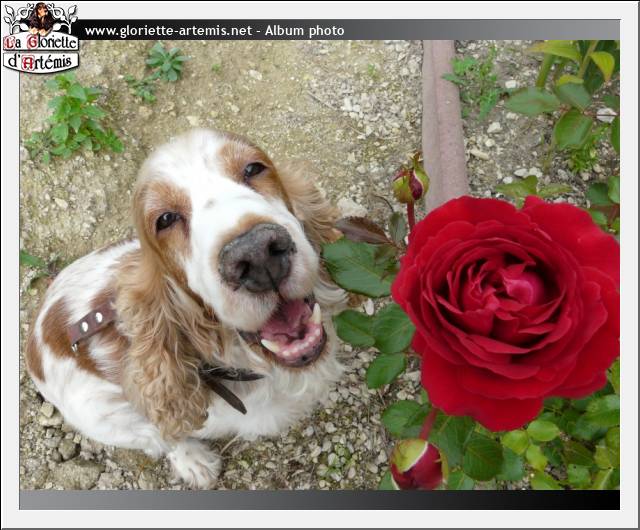Viewport: 640px width, 530px height.
Task: Open the www.gloriette-artemis.net header link
Action: pyautogui.click(x=168, y=31)
